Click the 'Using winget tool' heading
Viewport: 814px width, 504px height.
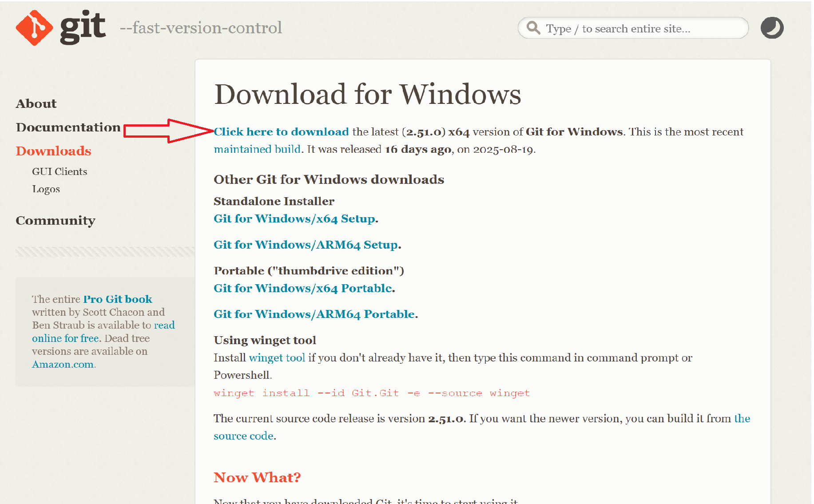[x=265, y=341]
